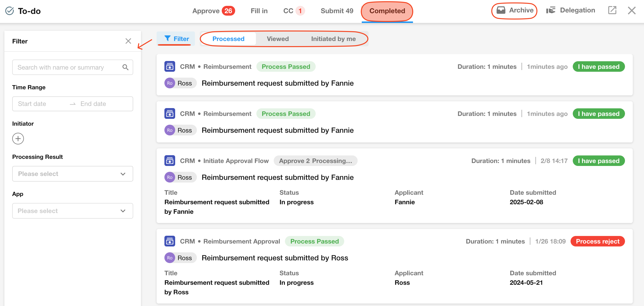The width and height of the screenshot is (644, 306).
Task: Click the App dropdown chevron arrow
Action: pyautogui.click(x=123, y=211)
